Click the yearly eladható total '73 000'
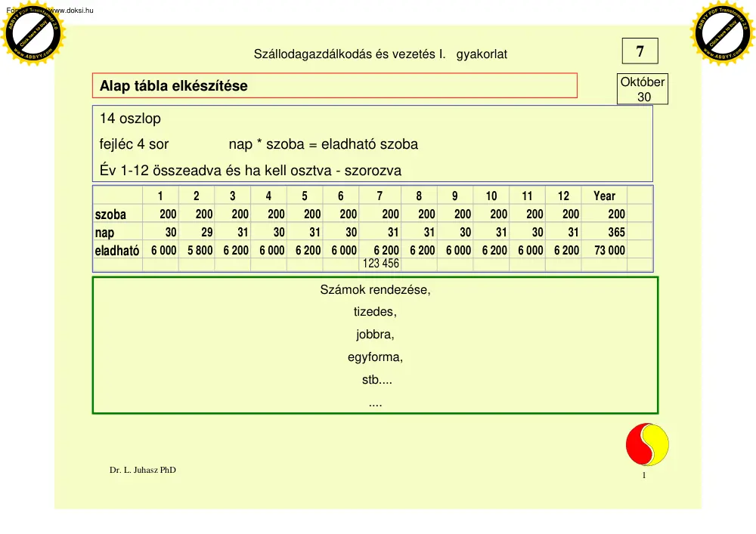 (609, 251)
